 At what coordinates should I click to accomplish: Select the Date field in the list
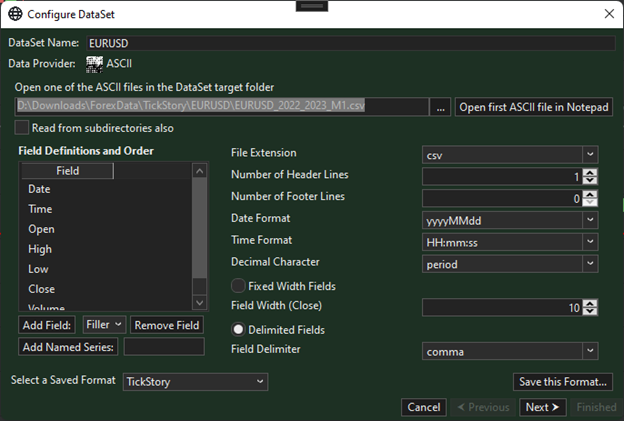pyautogui.click(x=39, y=189)
